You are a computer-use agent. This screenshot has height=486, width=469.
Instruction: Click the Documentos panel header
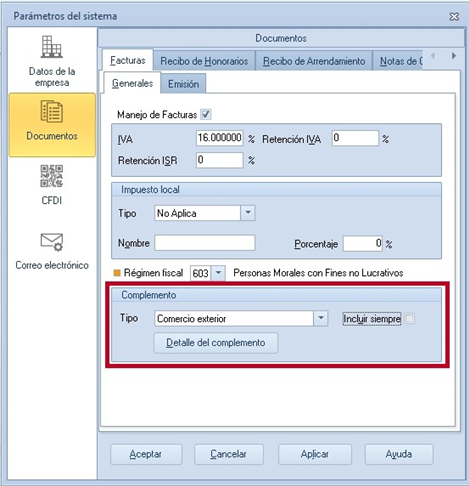point(281,38)
